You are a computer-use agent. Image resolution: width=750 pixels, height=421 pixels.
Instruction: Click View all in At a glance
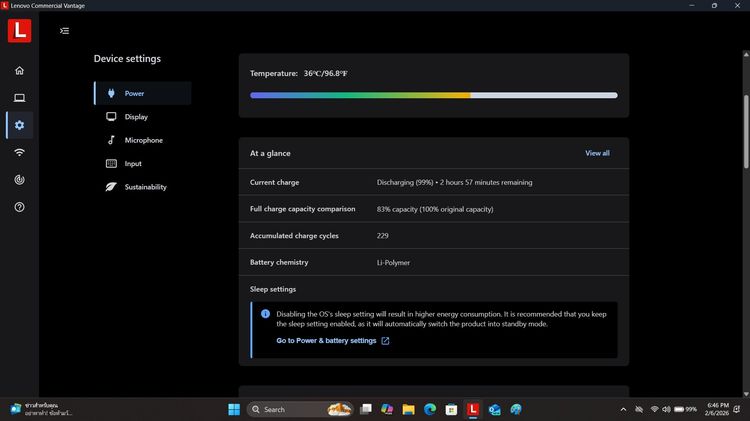[x=597, y=153]
